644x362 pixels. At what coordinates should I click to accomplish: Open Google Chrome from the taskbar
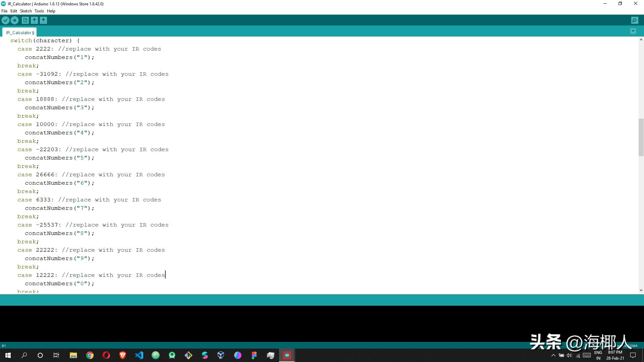(x=90, y=355)
